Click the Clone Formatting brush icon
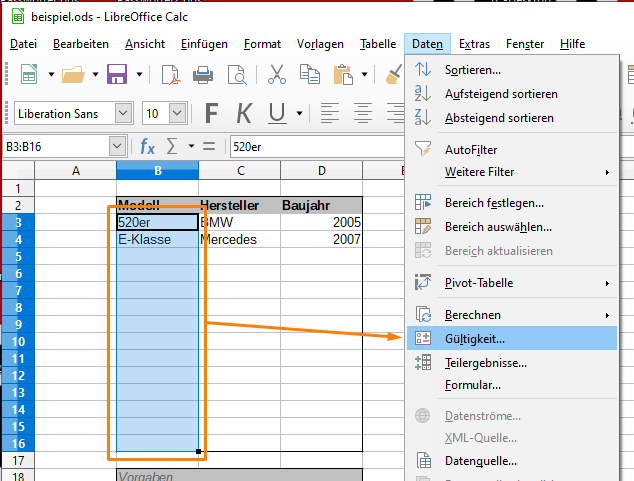This screenshot has width=634, height=481. click(394, 74)
